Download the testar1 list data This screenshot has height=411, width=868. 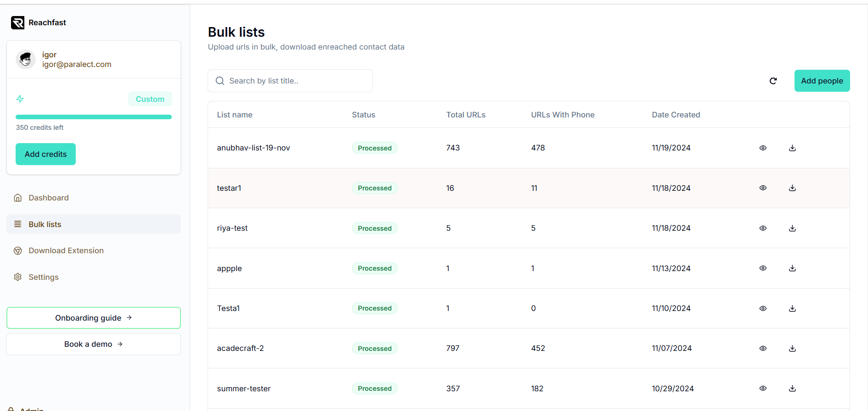(x=792, y=188)
